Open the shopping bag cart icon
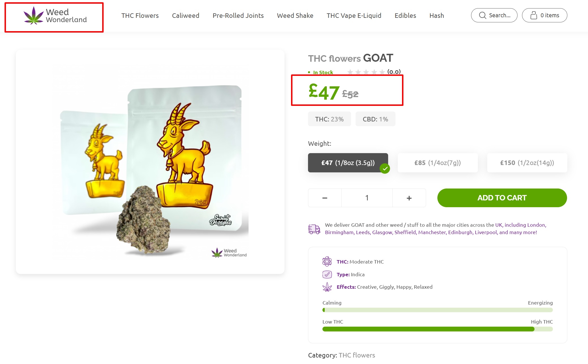 (x=533, y=15)
